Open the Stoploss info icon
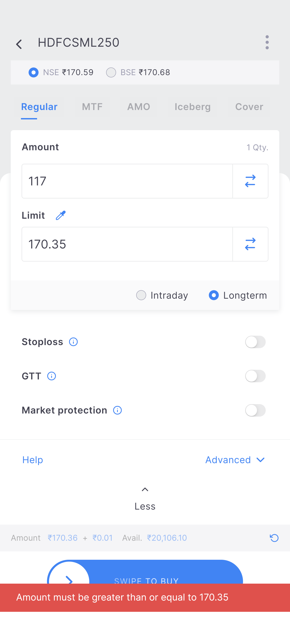The image size is (290, 644). pos(73,342)
